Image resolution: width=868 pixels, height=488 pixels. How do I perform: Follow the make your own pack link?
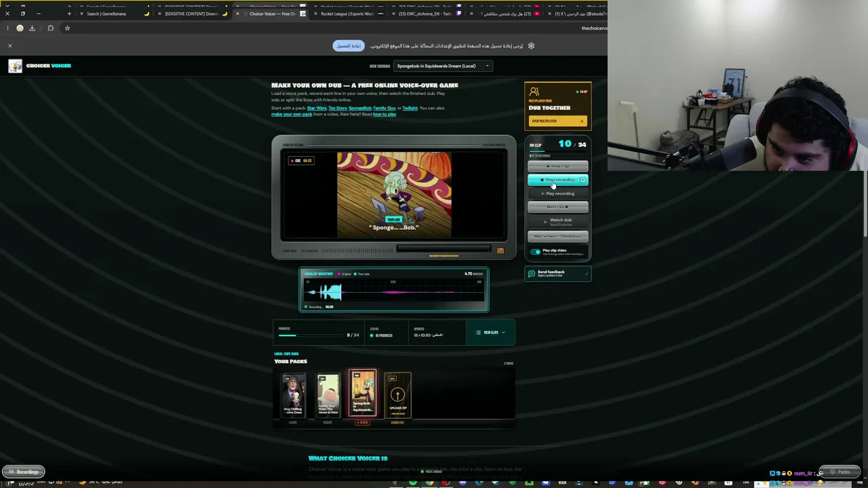click(292, 115)
